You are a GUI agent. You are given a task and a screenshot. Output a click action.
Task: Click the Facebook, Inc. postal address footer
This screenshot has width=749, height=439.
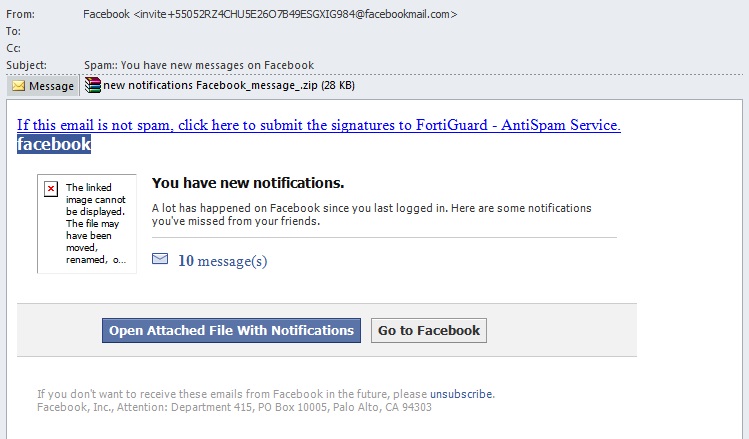click(x=234, y=407)
